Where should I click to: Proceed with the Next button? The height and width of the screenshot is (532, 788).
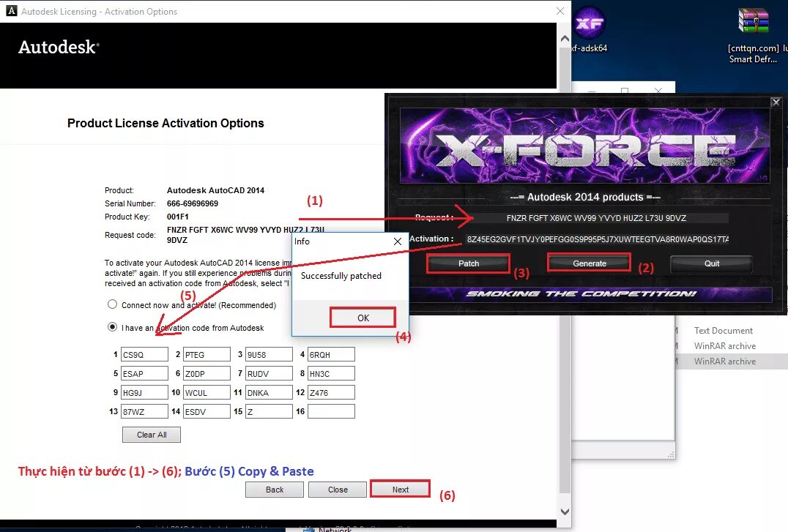tap(401, 490)
